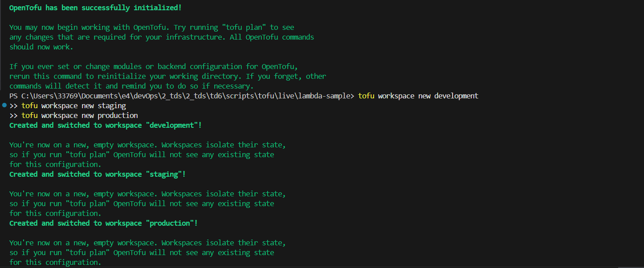Click the Created workspace "production" confirmation line
This screenshot has width=644, height=268.
(103, 223)
